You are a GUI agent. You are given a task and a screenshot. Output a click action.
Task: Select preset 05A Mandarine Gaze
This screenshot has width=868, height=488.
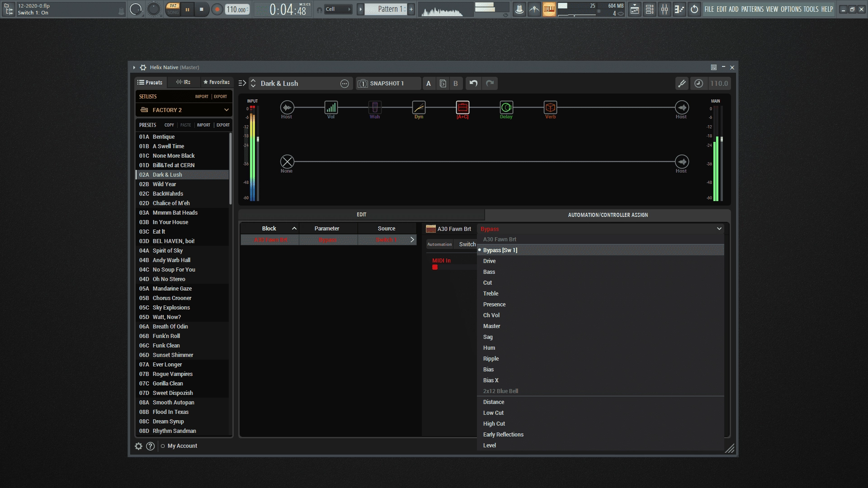point(182,289)
